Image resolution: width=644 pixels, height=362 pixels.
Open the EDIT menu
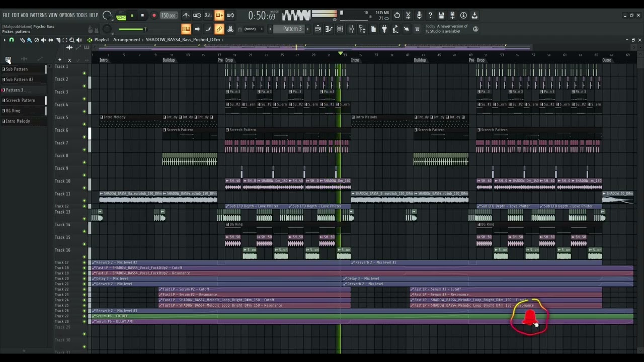[16, 16]
